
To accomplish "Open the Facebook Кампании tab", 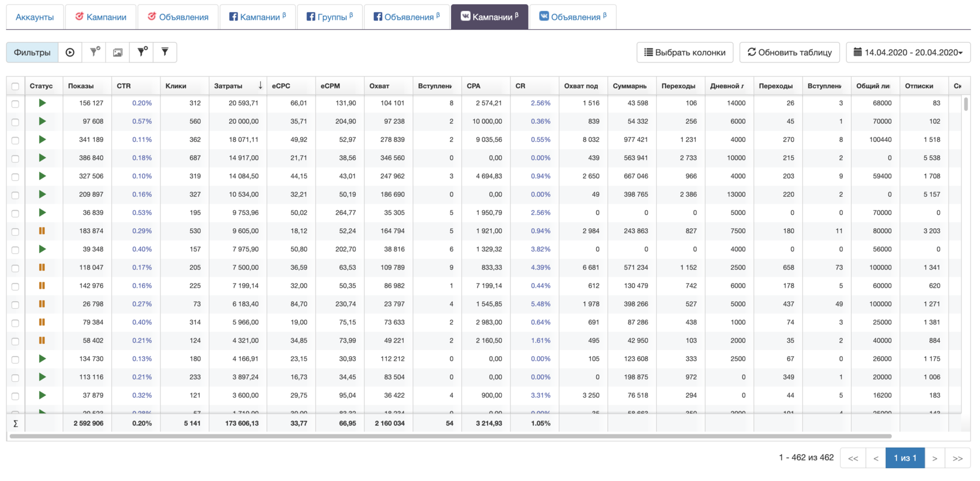I will click(257, 17).
